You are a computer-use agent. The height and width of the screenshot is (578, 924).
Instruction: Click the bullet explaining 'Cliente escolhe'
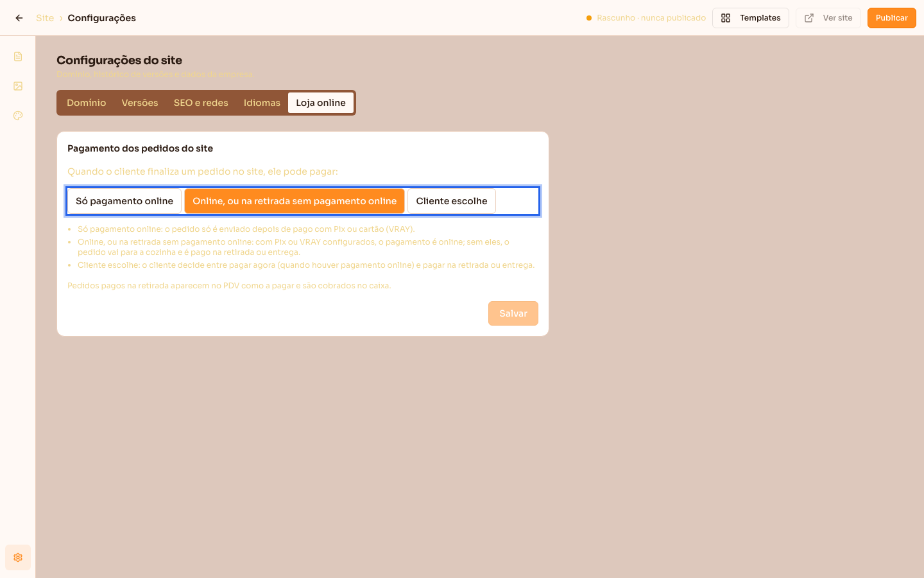[306, 265]
